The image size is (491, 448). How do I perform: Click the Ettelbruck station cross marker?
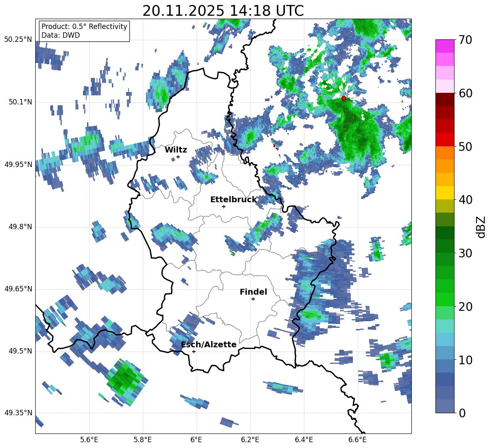point(224,206)
